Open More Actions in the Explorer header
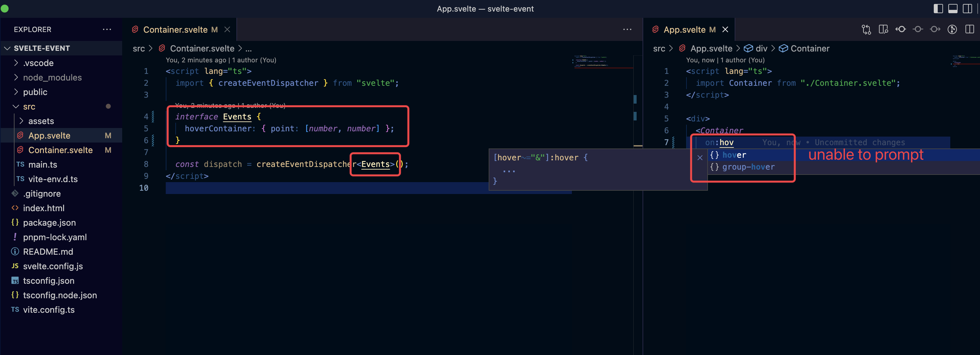The image size is (980, 355). 107,29
